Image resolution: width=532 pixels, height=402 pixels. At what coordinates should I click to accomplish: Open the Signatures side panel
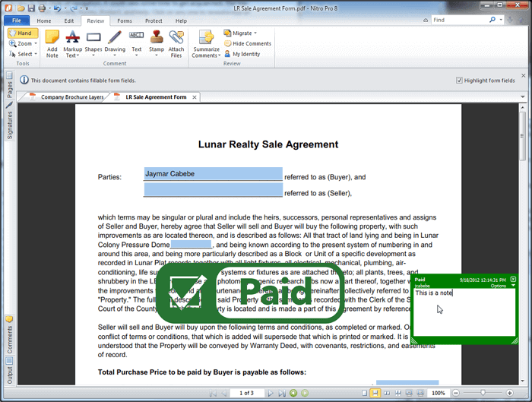point(9,121)
